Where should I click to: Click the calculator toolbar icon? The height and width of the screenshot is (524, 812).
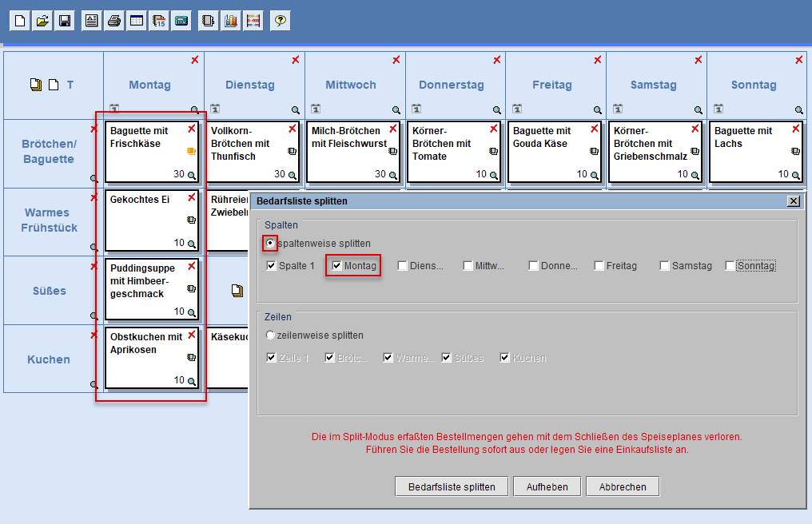pyautogui.click(x=181, y=22)
